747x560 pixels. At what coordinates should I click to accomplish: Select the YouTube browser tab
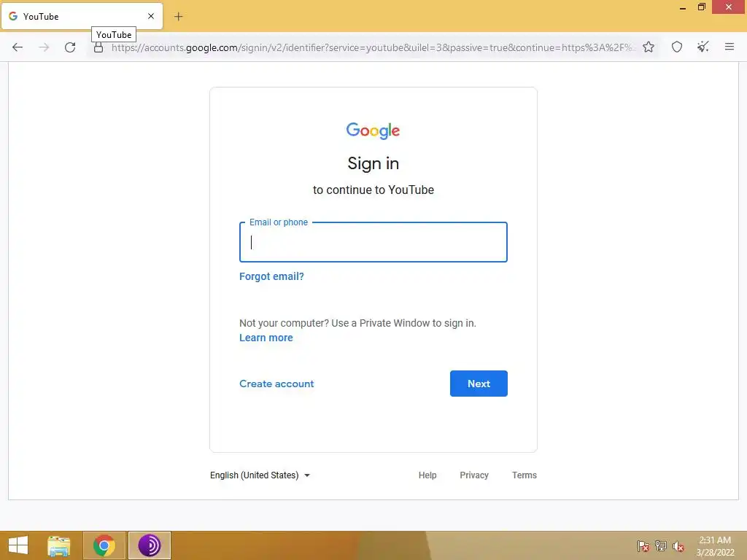tap(82, 16)
